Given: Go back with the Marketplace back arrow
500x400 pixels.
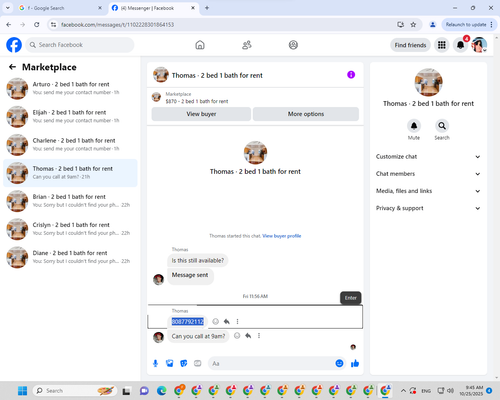Looking at the screenshot, I should tap(12, 67).
